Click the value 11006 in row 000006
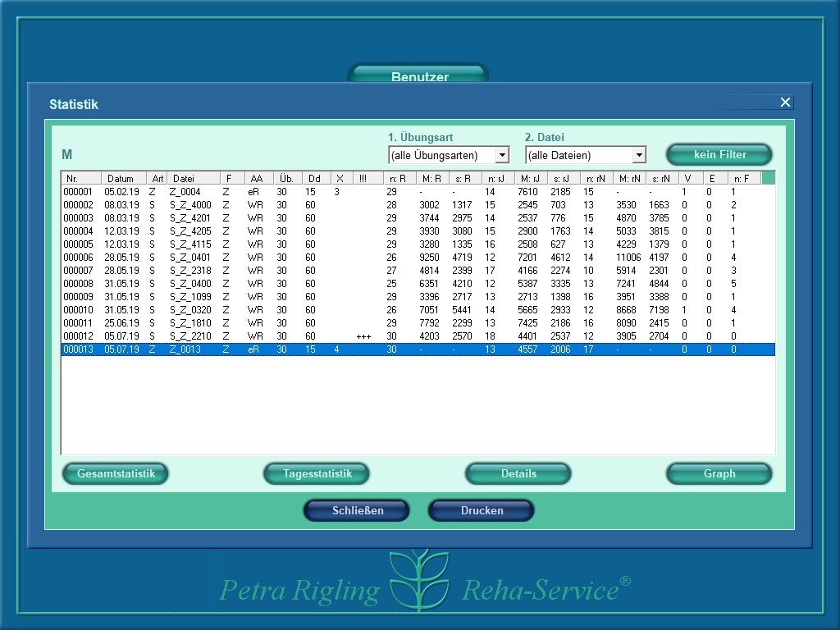Screen dimensions: 840x630 (628, 257)
